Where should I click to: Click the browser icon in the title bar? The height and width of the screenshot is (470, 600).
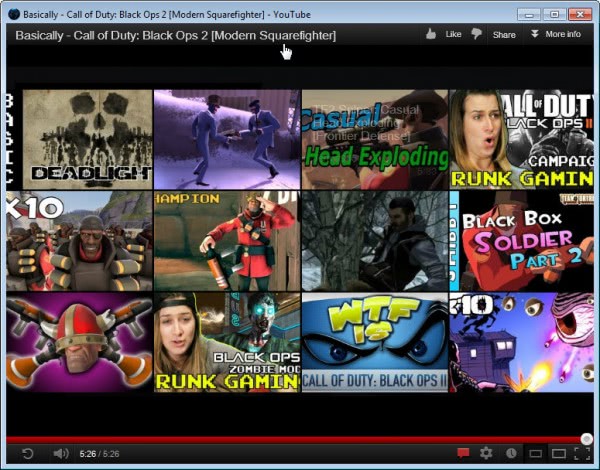(x=14, y=15)
